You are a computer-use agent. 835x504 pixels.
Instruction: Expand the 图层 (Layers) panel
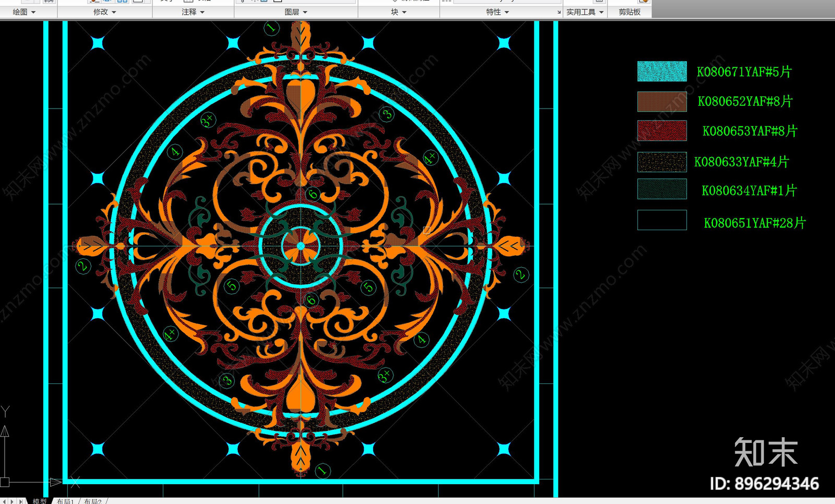(x=296, y=12)
